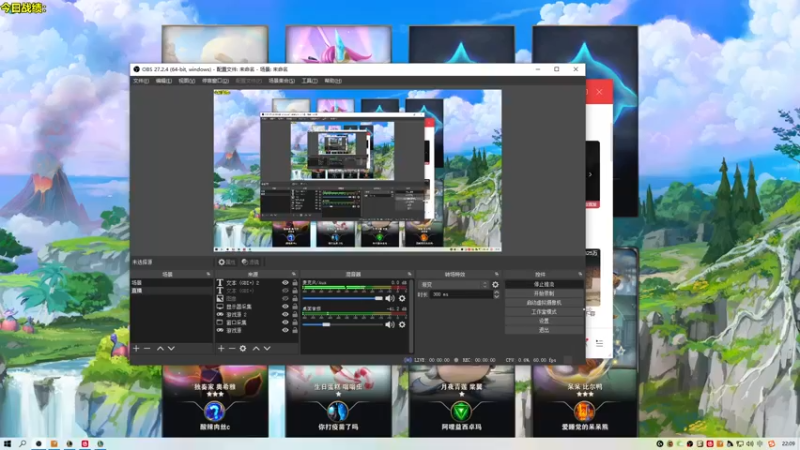Lock the 游戏源 2 source

pos(295,315)
